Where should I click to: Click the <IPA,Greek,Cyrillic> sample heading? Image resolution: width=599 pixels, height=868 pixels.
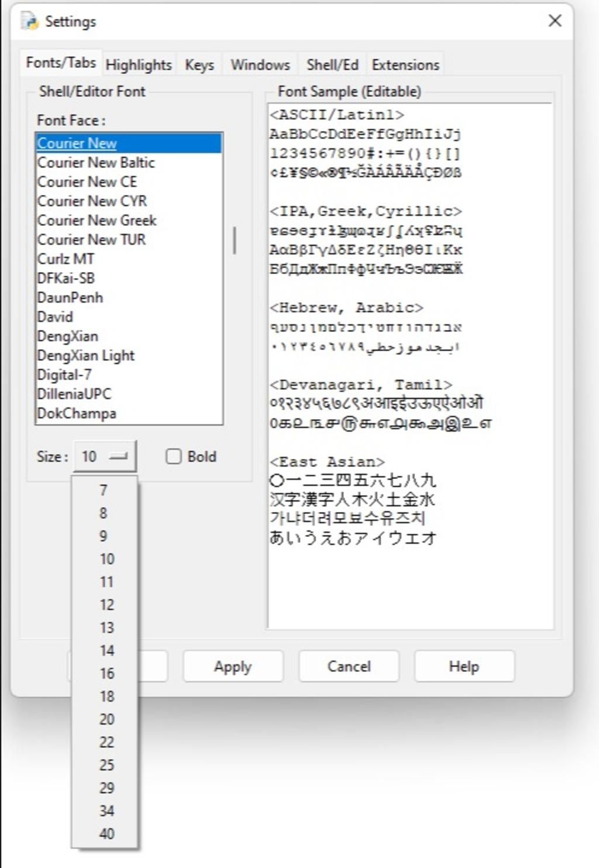tap(366, 211)
